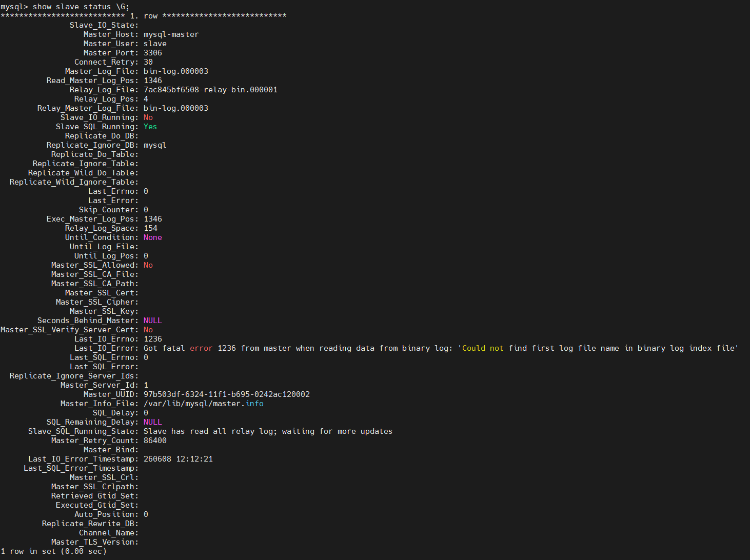750x560 pixels.
Task: Click the 'Master_Bind:' label
Action: coord(111,450)
